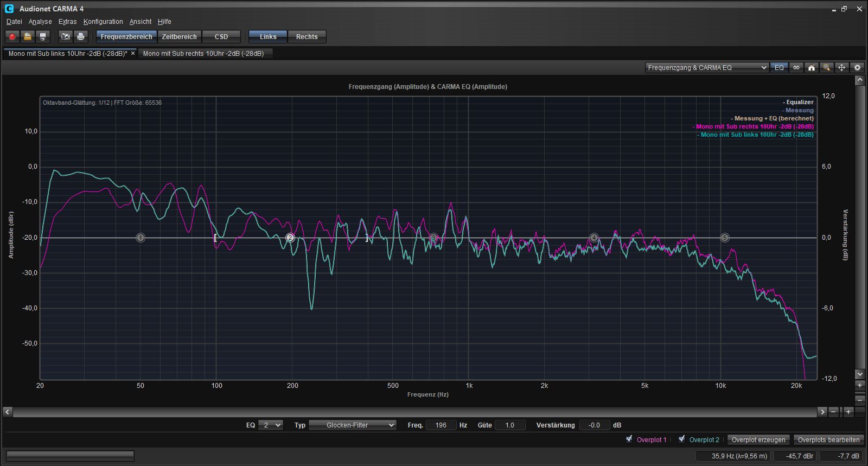Image resolution: width=868 pixels, height=466 pixels.
Task: Select the pan/move arrows tool
Action: pos(842,68)
